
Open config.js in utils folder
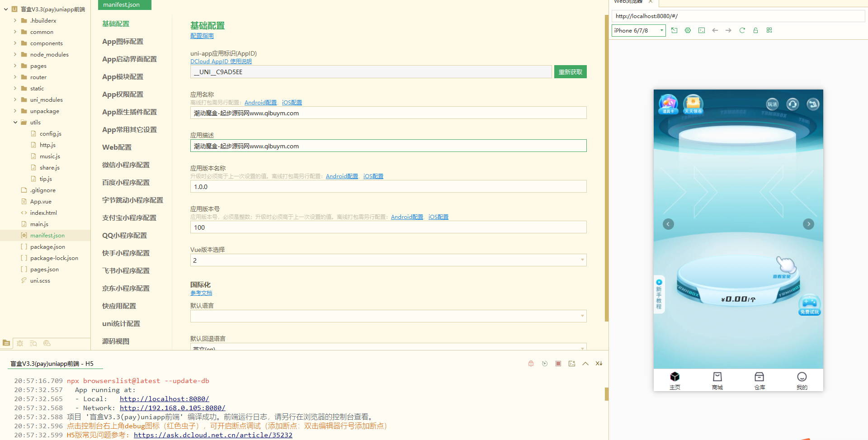[50, 134]
